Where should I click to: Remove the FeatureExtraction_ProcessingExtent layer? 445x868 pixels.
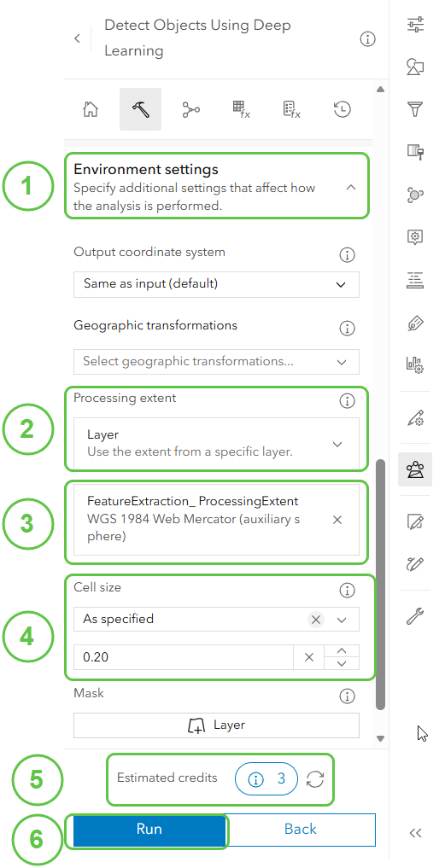click(x=337, y=520)
